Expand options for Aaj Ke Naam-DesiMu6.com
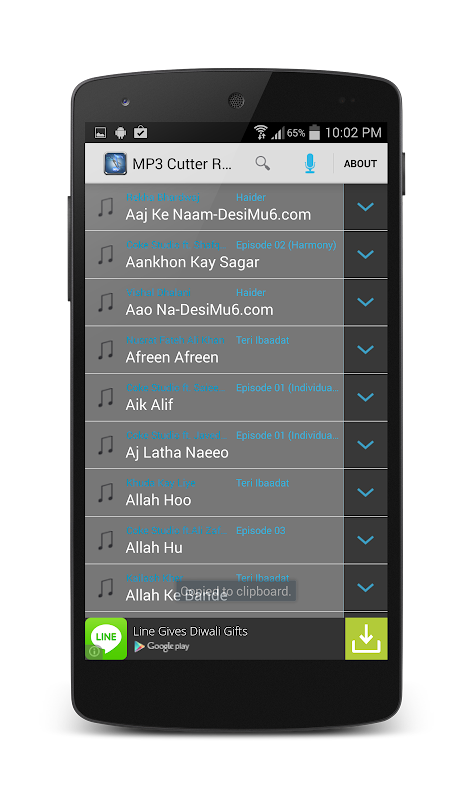 [x=365, y=207]
